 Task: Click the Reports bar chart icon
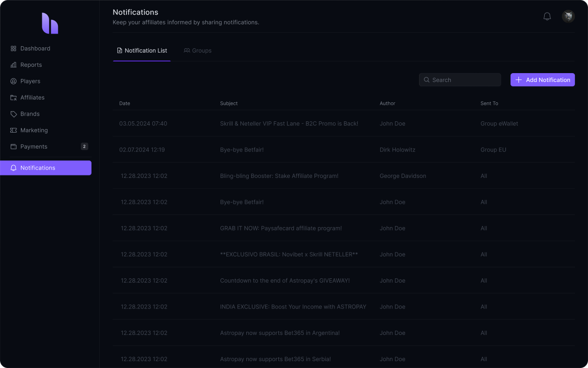point(14,65)
